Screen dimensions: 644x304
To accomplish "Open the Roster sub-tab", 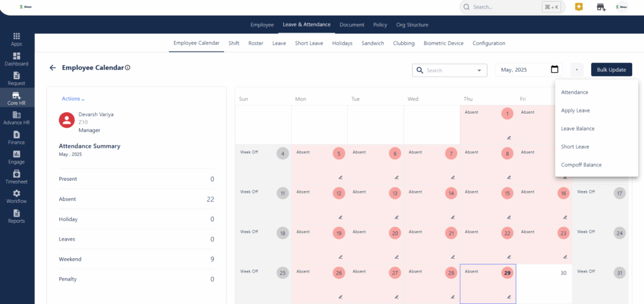I will 255,43.
